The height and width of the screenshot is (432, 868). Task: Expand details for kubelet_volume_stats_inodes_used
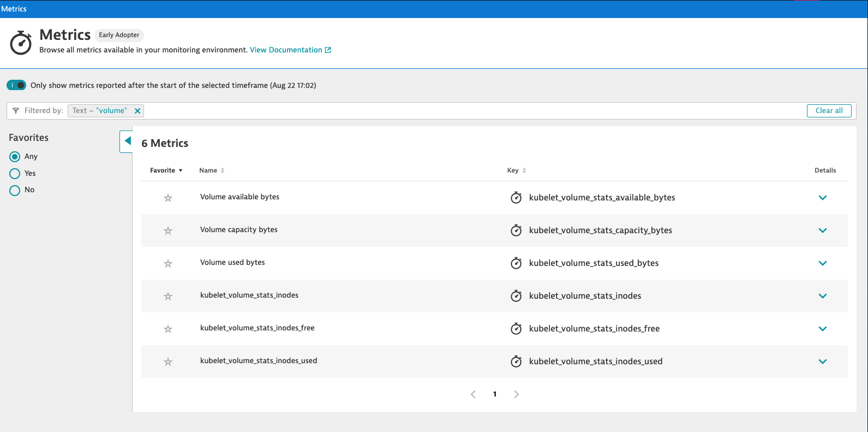[823, 362]
